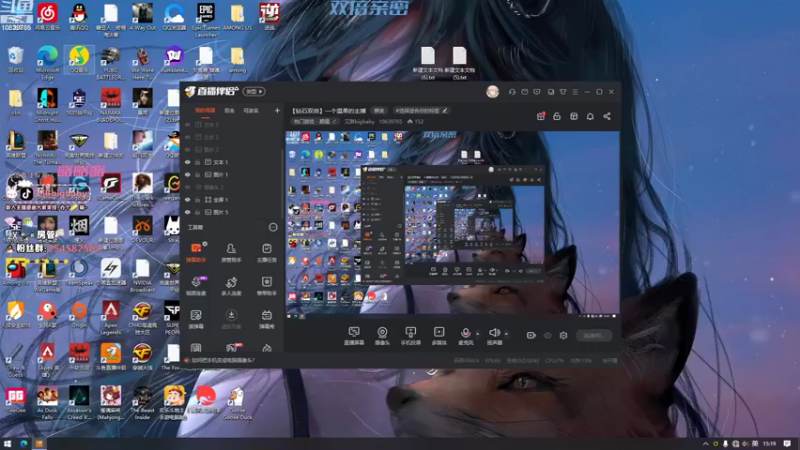
Task: Add a 摄像头 camera source
Action: point(382,336)
